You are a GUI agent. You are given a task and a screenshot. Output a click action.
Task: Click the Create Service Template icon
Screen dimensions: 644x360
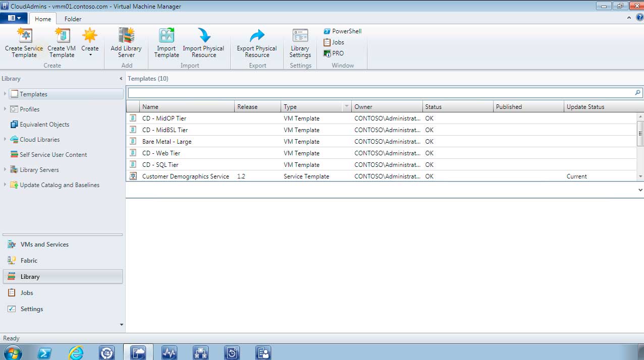[24, 35]
